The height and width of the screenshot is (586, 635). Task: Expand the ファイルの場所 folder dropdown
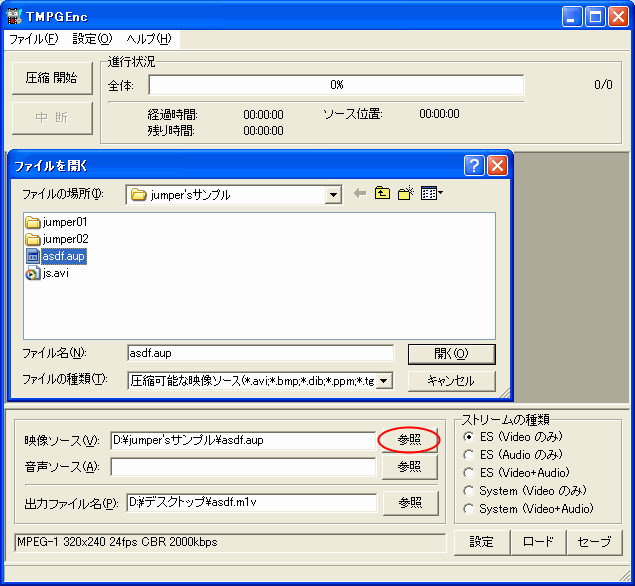(334, 195)
